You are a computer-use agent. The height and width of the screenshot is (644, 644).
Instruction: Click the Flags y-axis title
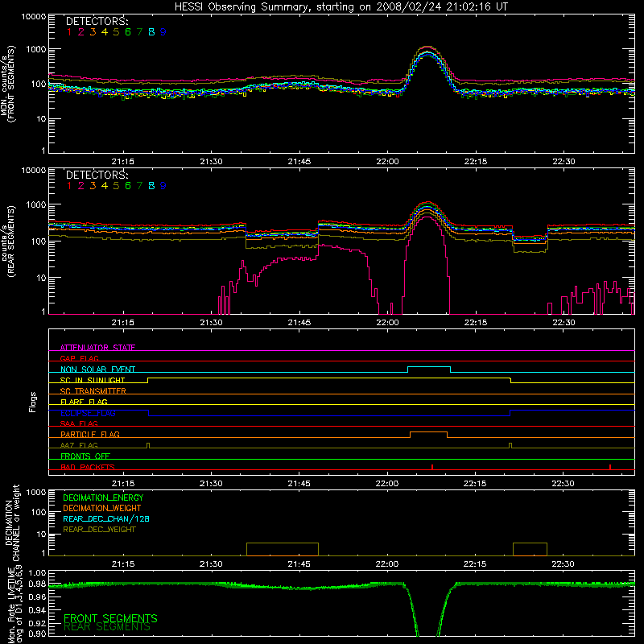click(x=32, y=402)
